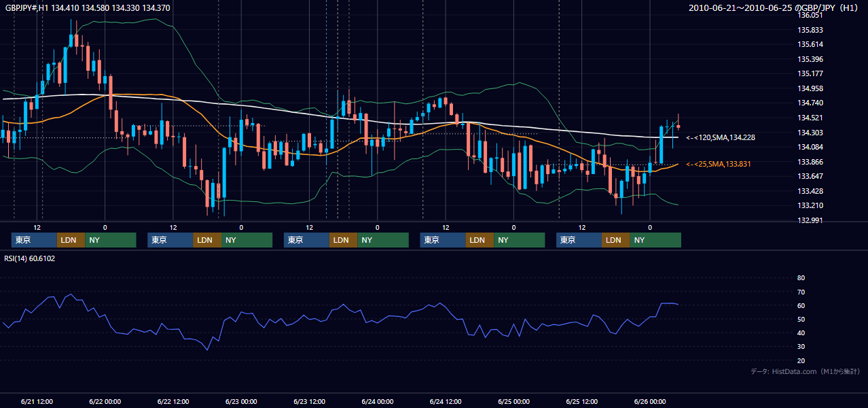Click price axis label 134.958
The height and width of the screenshot is (408, 868).
[811, 88]
